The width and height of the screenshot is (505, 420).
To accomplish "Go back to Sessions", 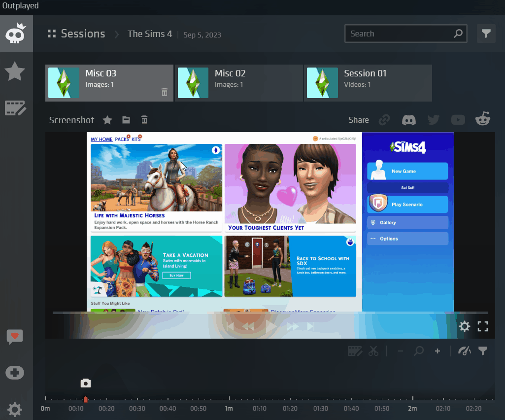I will 83,34.
